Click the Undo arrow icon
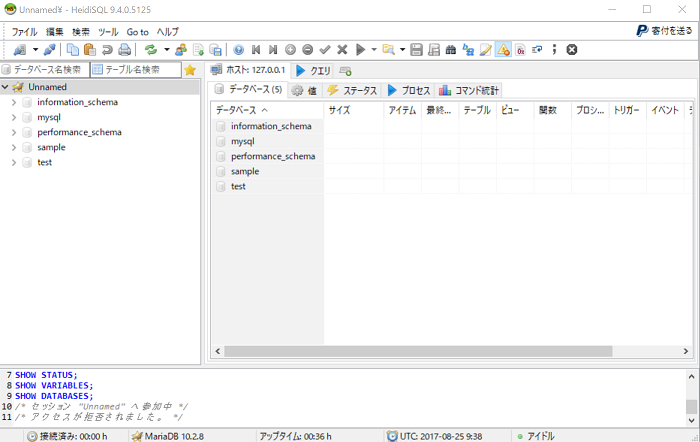The width and height of the screenshot is (700, 442). point(107,50)
